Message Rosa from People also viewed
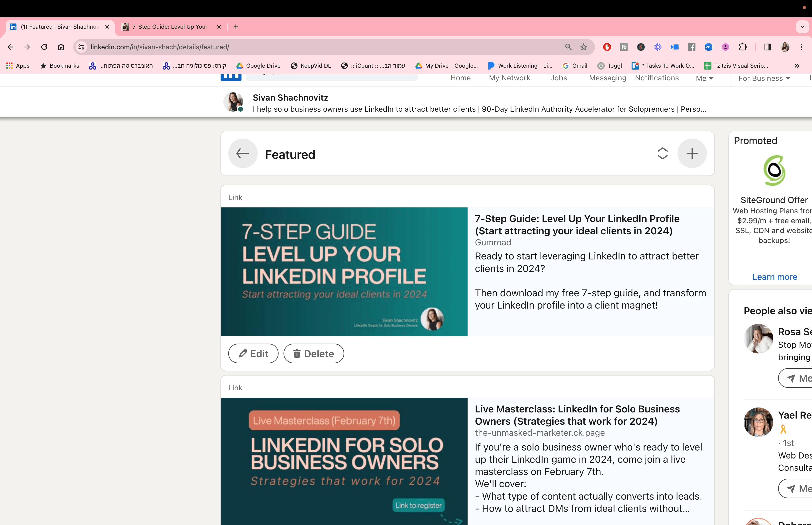812x525 pixels. [795, 378]
